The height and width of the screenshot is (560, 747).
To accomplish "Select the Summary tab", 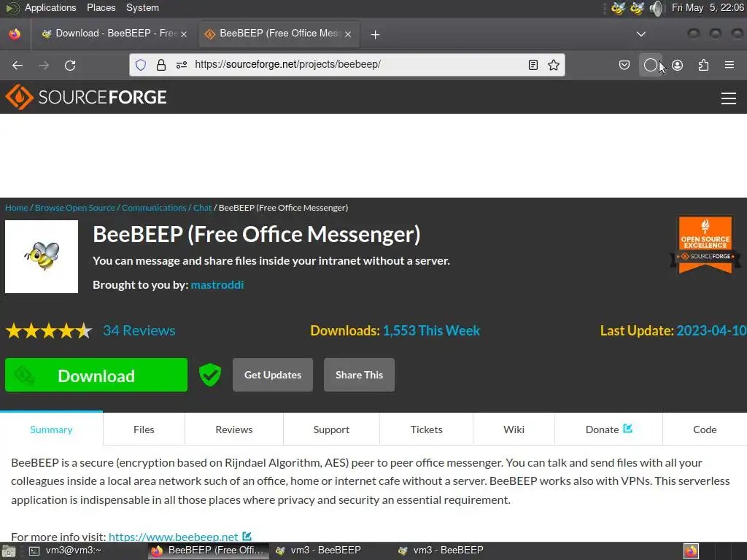I will click(52, 429).
